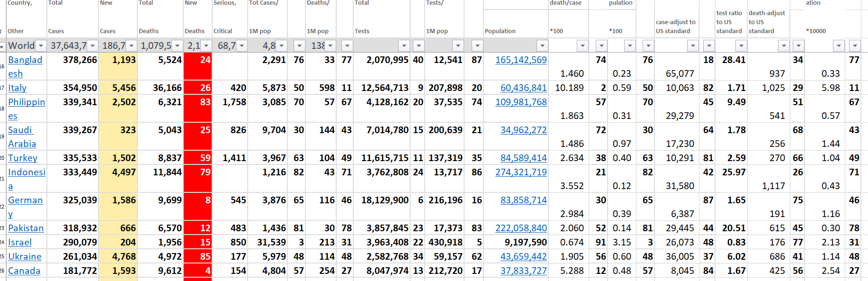Viewport: 868px width, 281px height.
Task: Open the Italy country link
Action: click(x=17, y=88)
